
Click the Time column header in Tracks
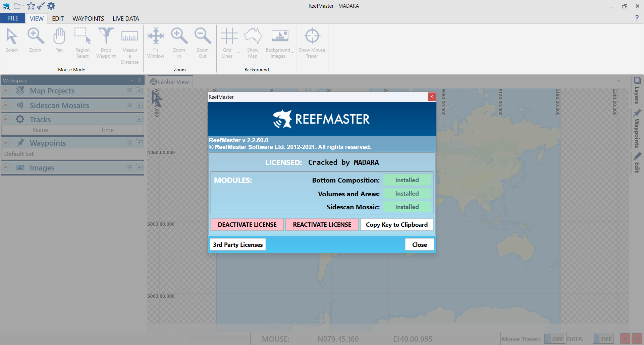(107, 130)
